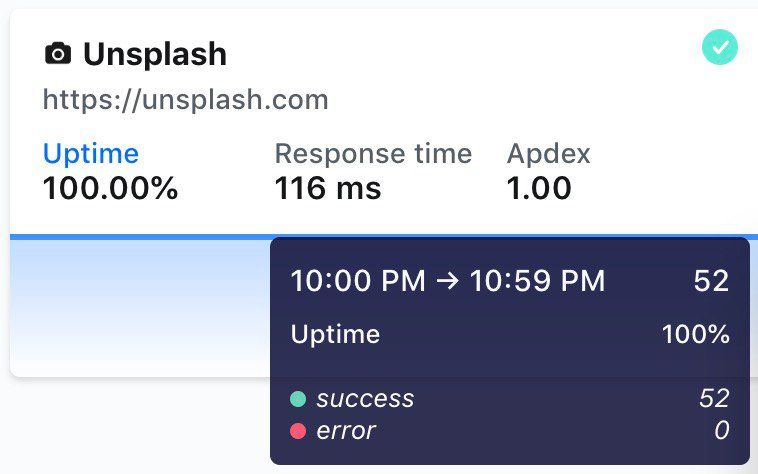Click the 1.00 Apdex score
The height and width of the screenshot is (474, 758).
coord(539,188)
